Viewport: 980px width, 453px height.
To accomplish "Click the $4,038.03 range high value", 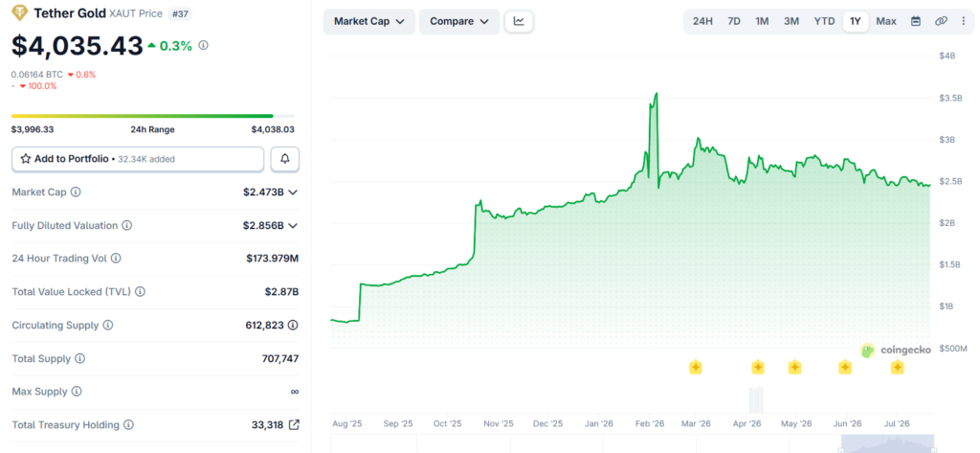I will coord(273,129).
